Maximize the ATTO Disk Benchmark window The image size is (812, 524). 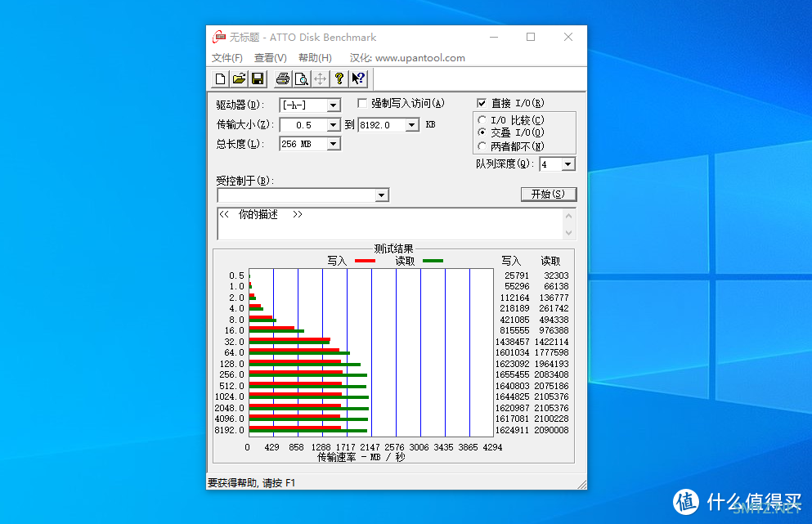click(531, 38)
